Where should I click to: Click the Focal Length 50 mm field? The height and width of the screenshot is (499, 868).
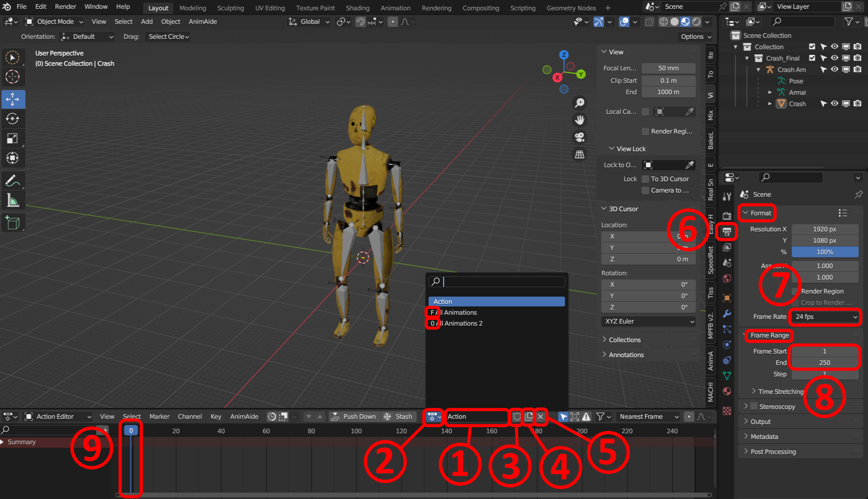point(669,68)
